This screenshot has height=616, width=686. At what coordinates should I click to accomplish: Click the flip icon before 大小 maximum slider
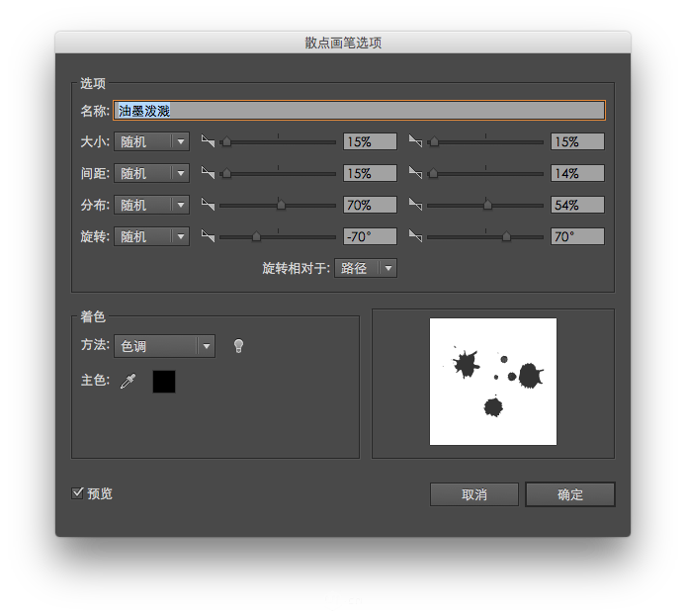[x=415, y=140]
